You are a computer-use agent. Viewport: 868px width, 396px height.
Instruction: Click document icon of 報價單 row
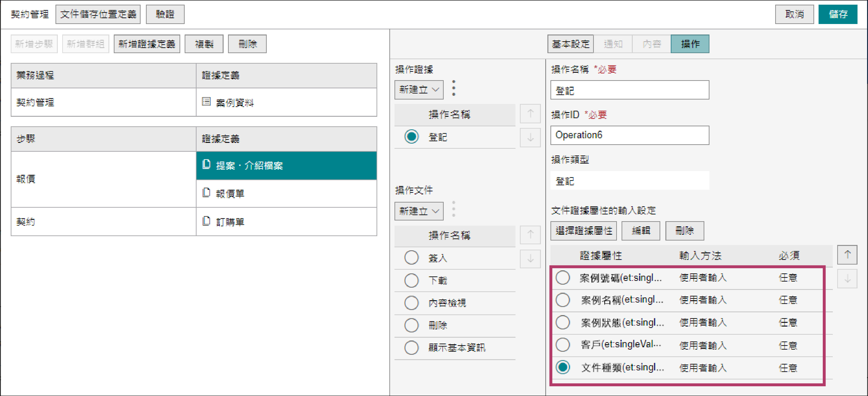tap(206, 193)
